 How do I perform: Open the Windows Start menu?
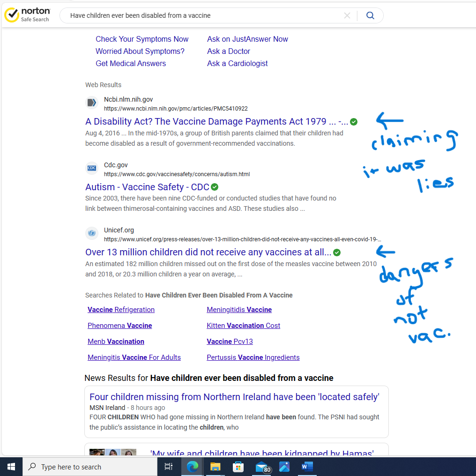[11, 467]
